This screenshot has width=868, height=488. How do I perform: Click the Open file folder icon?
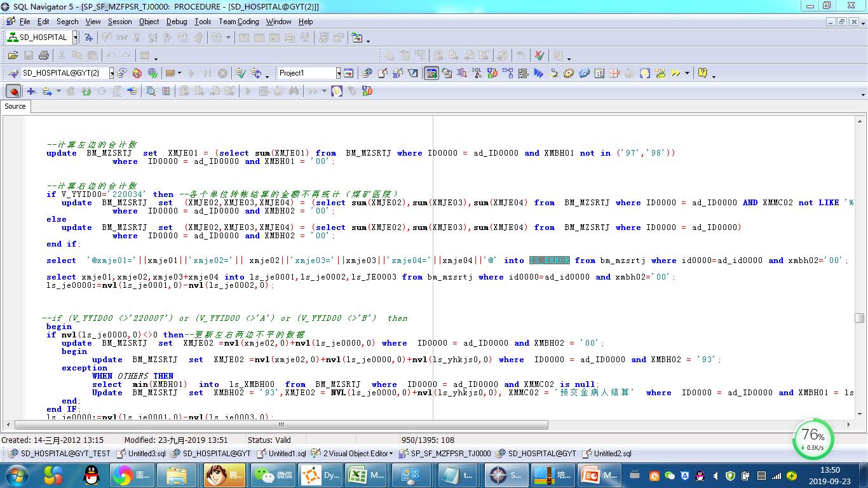13,55
